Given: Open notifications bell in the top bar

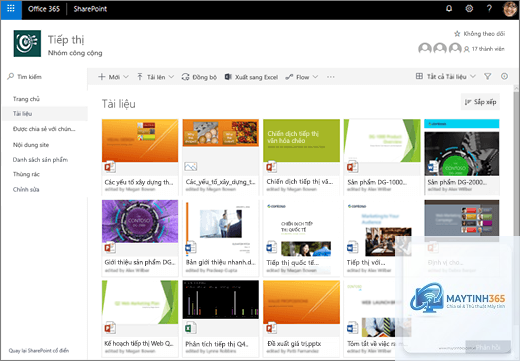Looking at the screenshot, I should (x=449, y=9).
